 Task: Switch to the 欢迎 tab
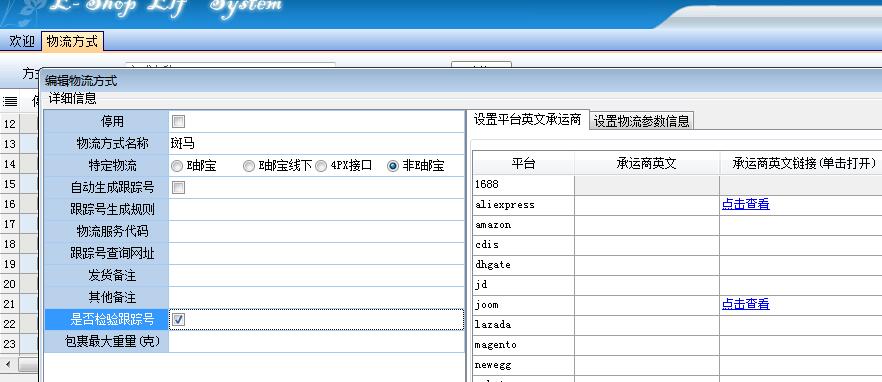click(x=21, y=42)
